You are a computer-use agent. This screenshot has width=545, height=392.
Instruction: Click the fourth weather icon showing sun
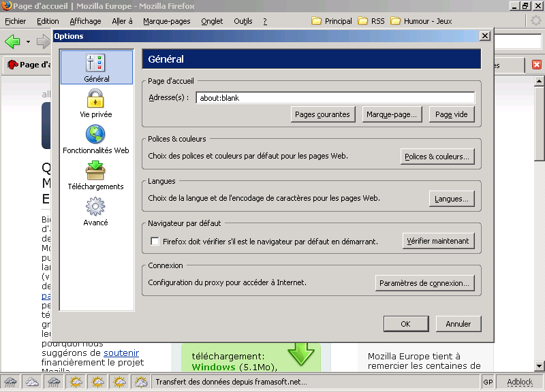(76, 382)
